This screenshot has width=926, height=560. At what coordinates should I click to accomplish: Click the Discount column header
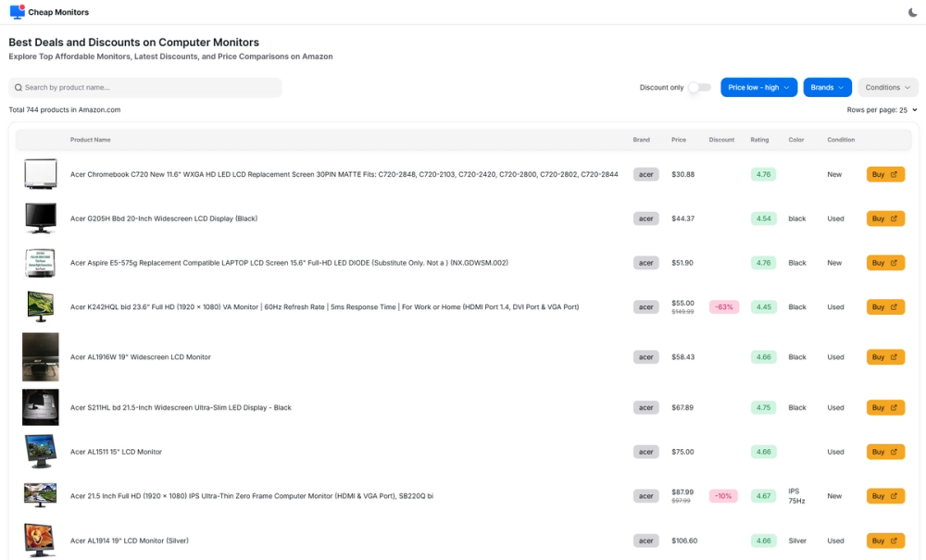[721, 140]
